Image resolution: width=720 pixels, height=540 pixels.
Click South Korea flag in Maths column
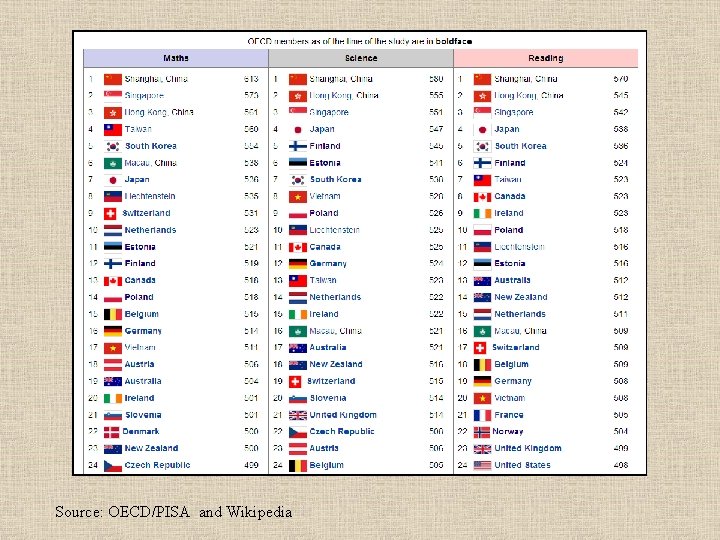coord(112,146)
